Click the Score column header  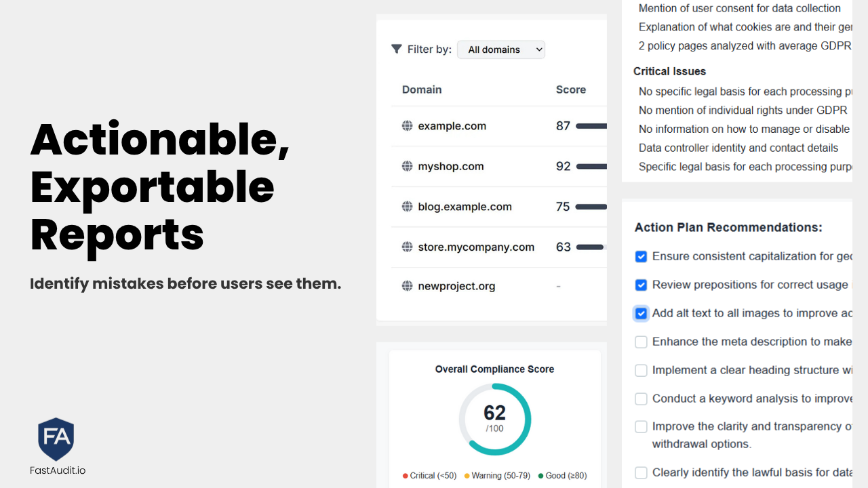[570, 89]
